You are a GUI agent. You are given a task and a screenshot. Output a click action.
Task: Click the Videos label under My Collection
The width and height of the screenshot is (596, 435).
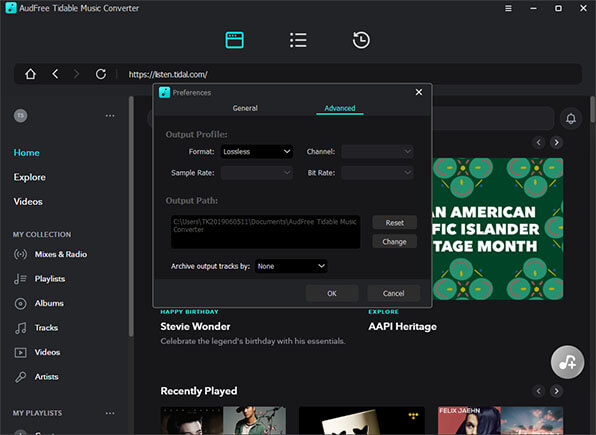[x=47, y=352]
